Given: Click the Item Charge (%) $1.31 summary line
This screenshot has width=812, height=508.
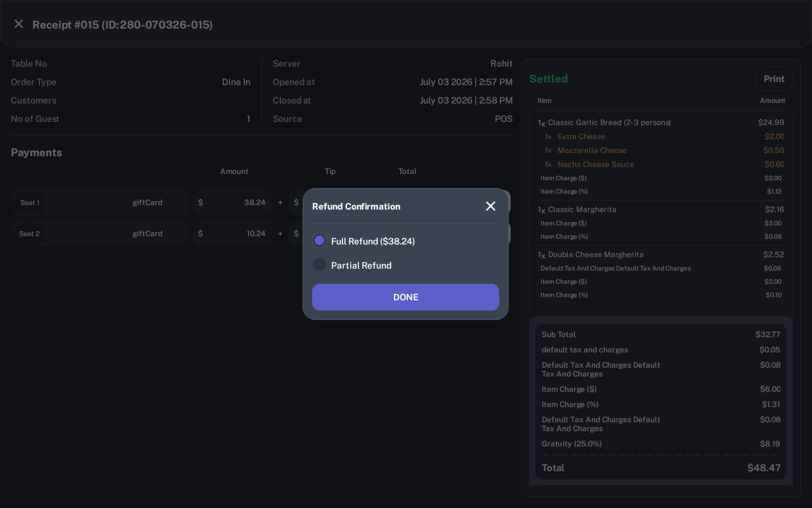Looking at the screenshot, I should (661, 404).
